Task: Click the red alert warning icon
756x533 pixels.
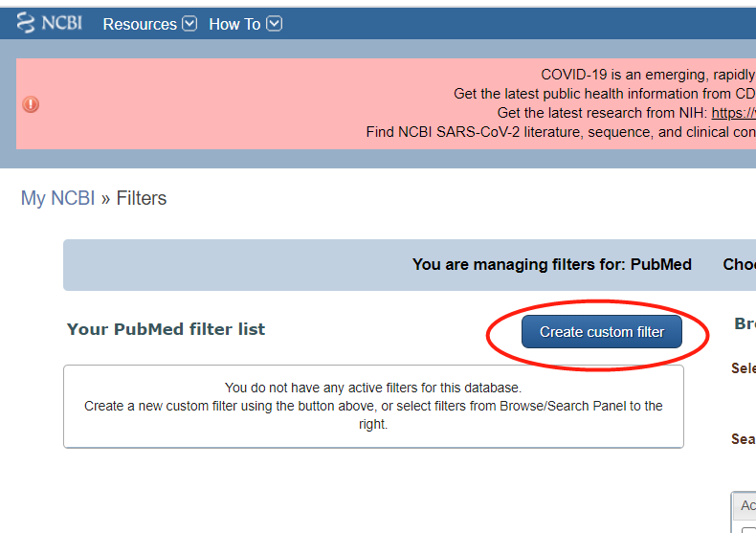Action: pyautogui.click(x=31, y=104)
